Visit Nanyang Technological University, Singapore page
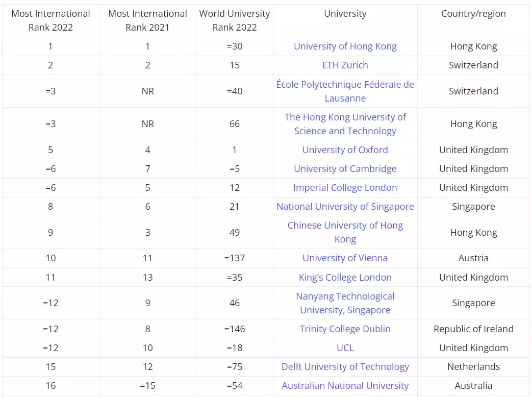Viewport: 532px width, 397px height. (345, 303)
